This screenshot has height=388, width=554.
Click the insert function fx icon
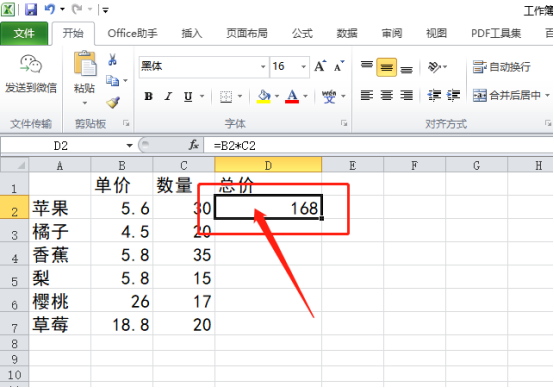coord(194,145)
